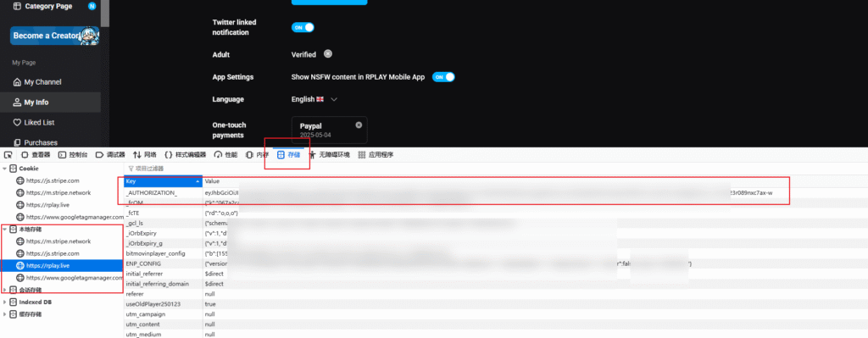Toggle Show NSFW content in RPLAY Mobile App
The width and height of the screenshot is (868, 338).
(443, 77)
